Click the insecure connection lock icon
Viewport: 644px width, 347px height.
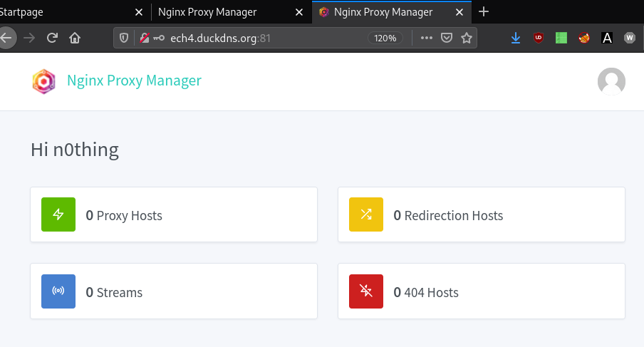pyautogui.click(x=144, y=38)
